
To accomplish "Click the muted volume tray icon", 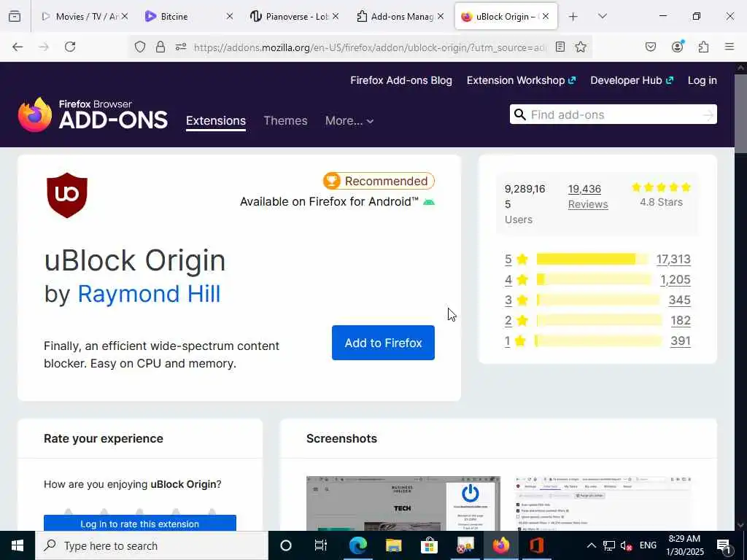I will 626,545.
